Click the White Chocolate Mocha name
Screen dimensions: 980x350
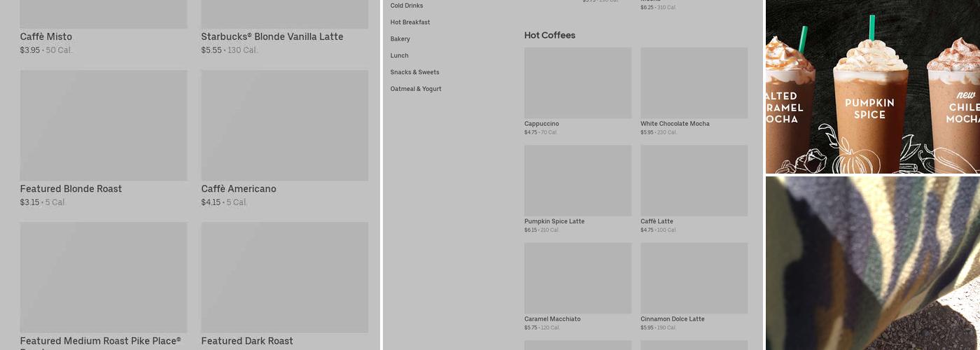point(675,124)
